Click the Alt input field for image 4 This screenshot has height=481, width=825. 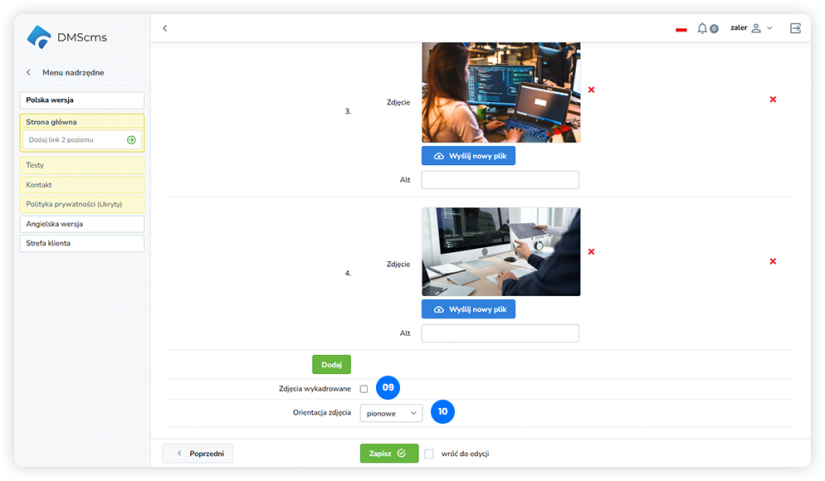click(x=500, y=333)
